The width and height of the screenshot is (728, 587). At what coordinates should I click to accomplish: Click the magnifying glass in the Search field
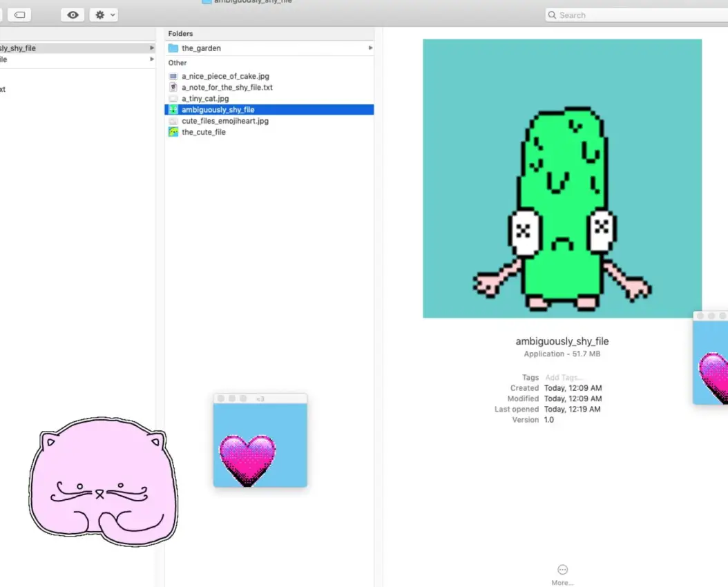coord(551,15)
